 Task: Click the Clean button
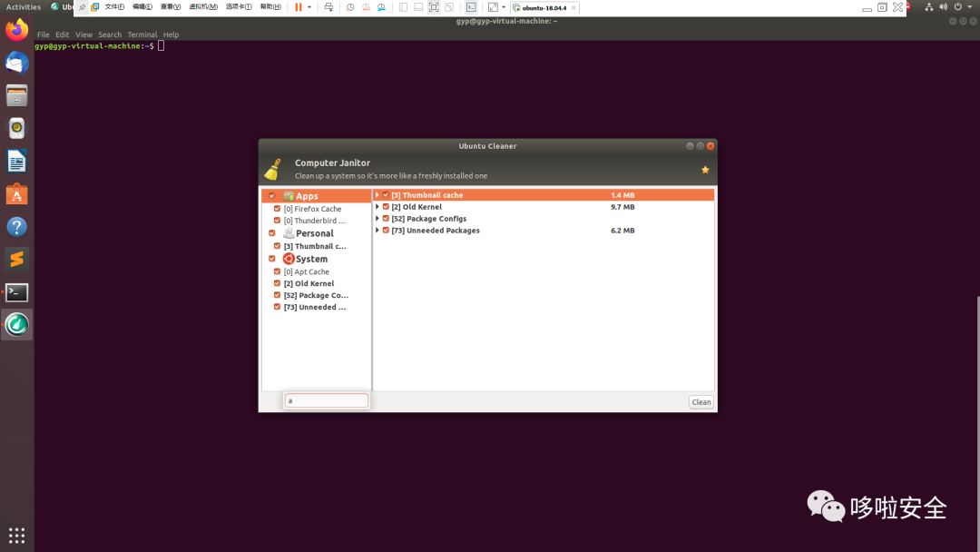click(x=701, y=402)
